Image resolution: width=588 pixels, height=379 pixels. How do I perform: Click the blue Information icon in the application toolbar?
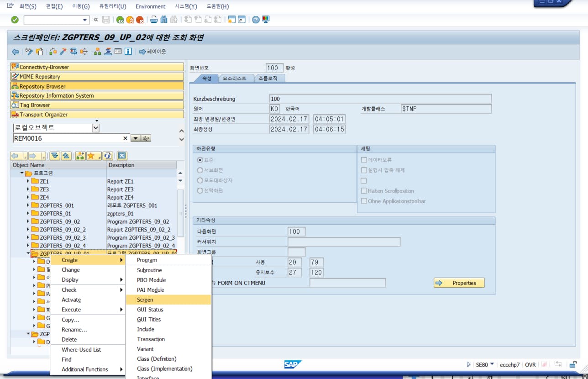[128, 52]
